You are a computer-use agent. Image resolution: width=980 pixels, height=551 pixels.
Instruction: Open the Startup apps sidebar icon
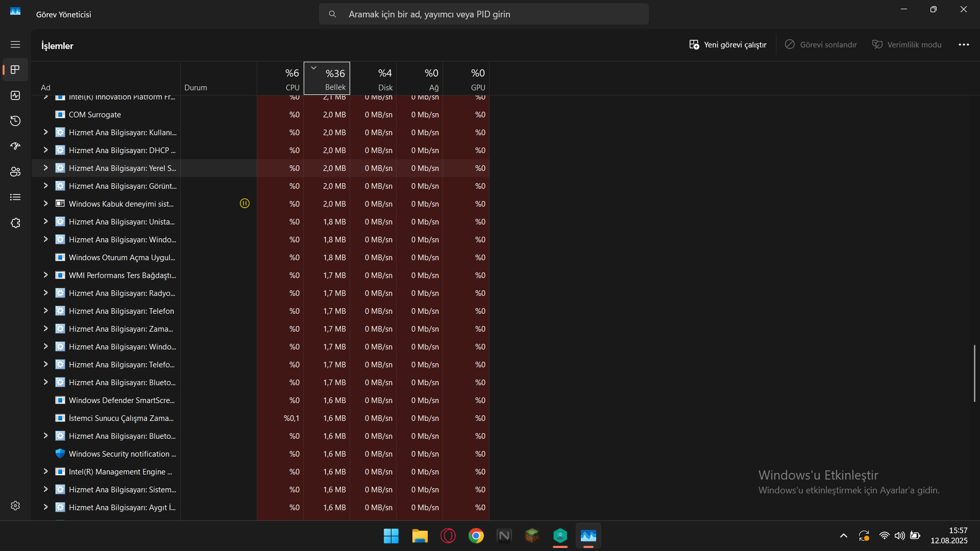pos(15,146)
